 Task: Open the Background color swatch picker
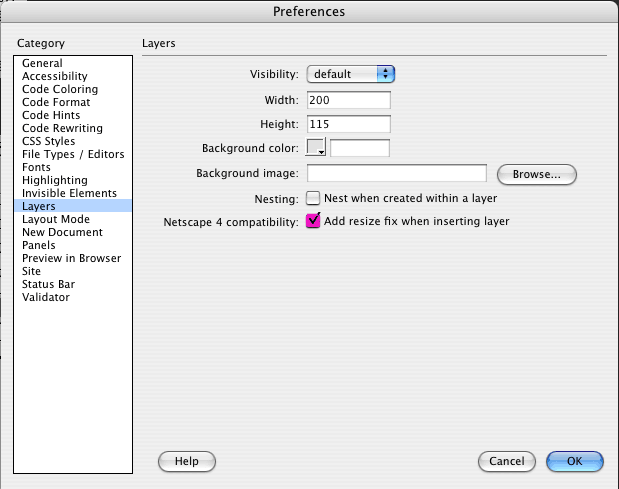[315, 147]
